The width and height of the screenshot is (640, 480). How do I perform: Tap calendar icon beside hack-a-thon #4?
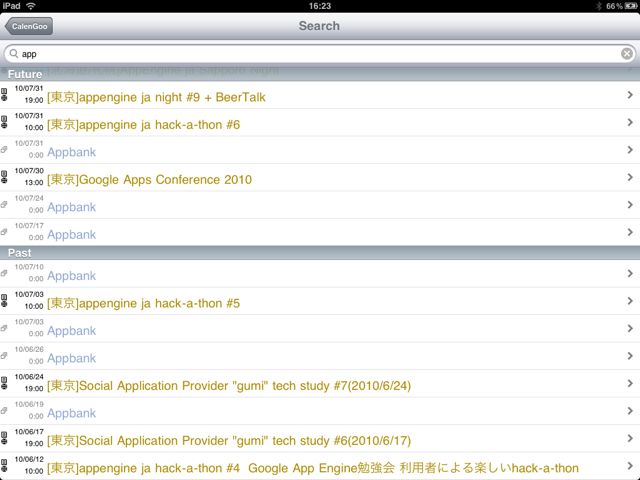(4, 466)
